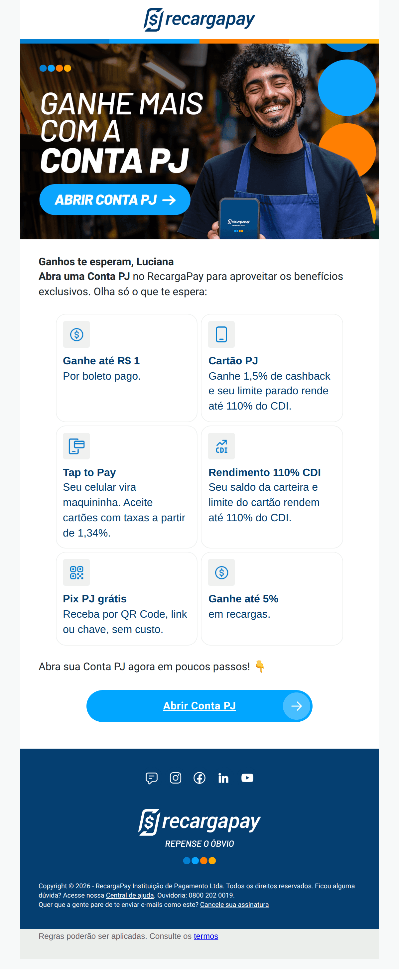Click the Tap to Pay card icon
Viewport: 399px width, 980px height.
coord(76,446)
